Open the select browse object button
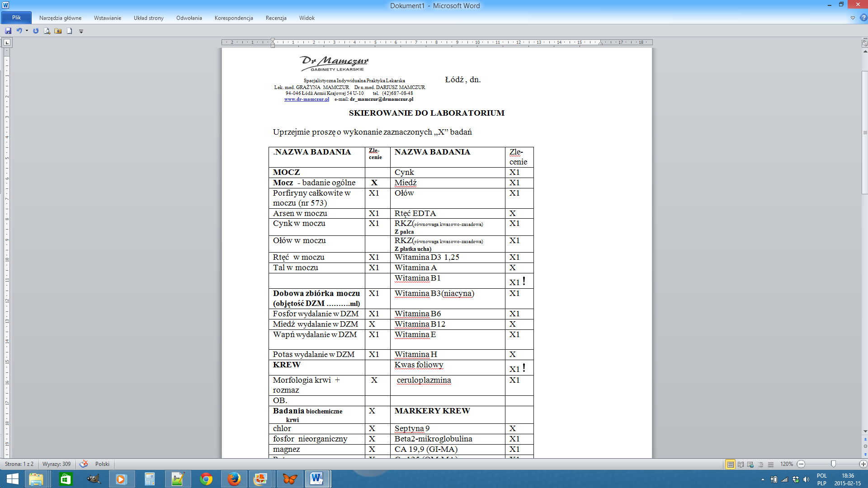The image size is (868, 488). (865, 446)
